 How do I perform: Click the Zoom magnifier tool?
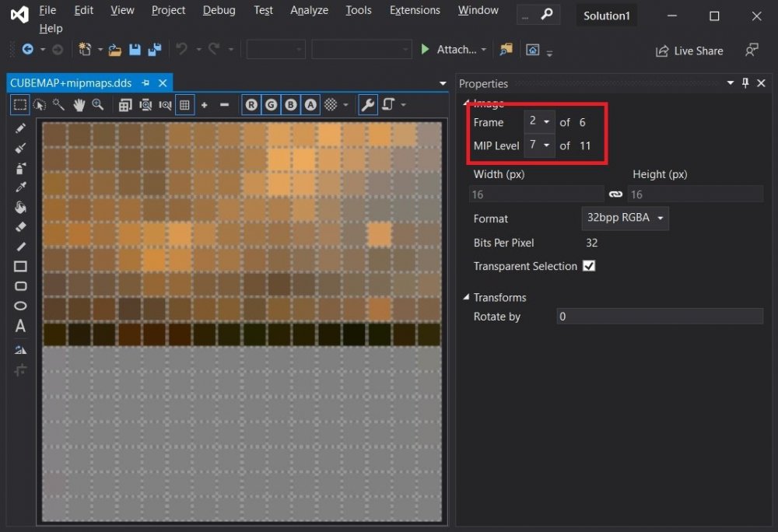coord(98,104)
